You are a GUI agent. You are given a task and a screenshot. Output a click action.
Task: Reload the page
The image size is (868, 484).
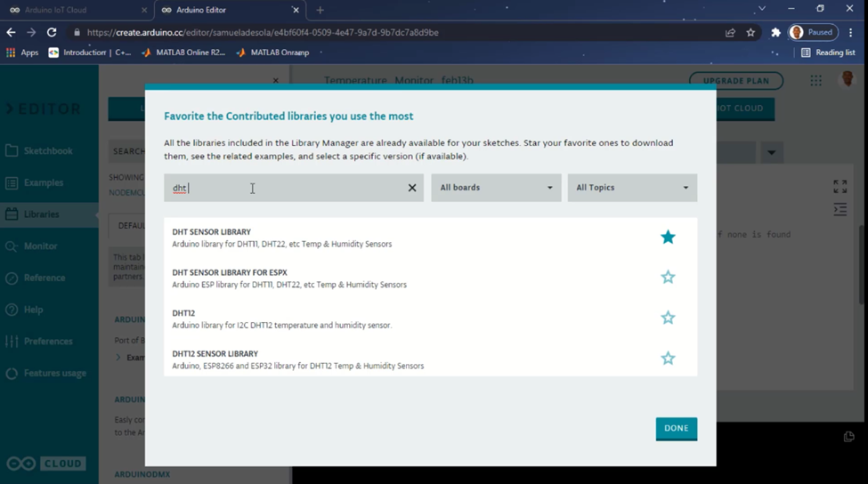(x=52, y=33)
